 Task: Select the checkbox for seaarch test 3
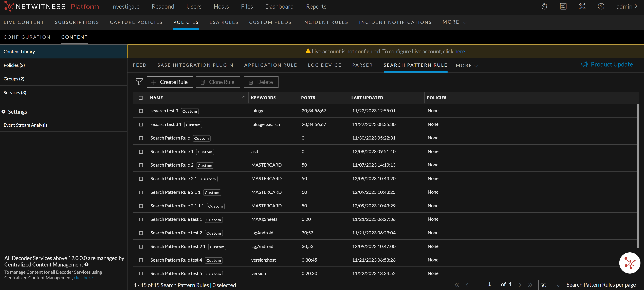tap(141, 111)
